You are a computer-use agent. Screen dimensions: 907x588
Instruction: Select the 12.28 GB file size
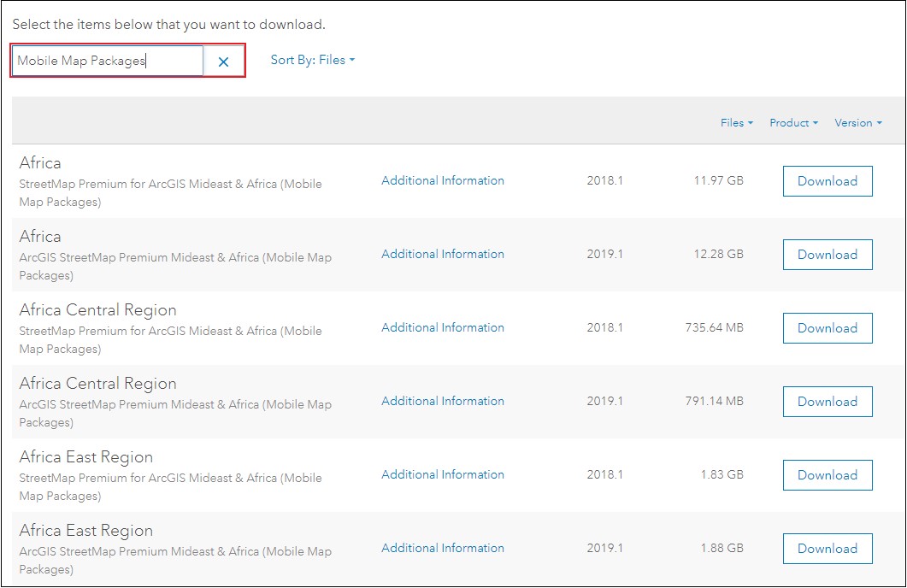pos(718,254)
